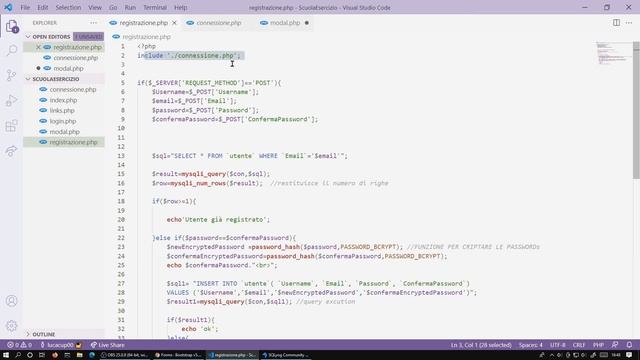This screenshot has height=360, width=640.
Task: Open the Help menu
Action: click(181, 7)
